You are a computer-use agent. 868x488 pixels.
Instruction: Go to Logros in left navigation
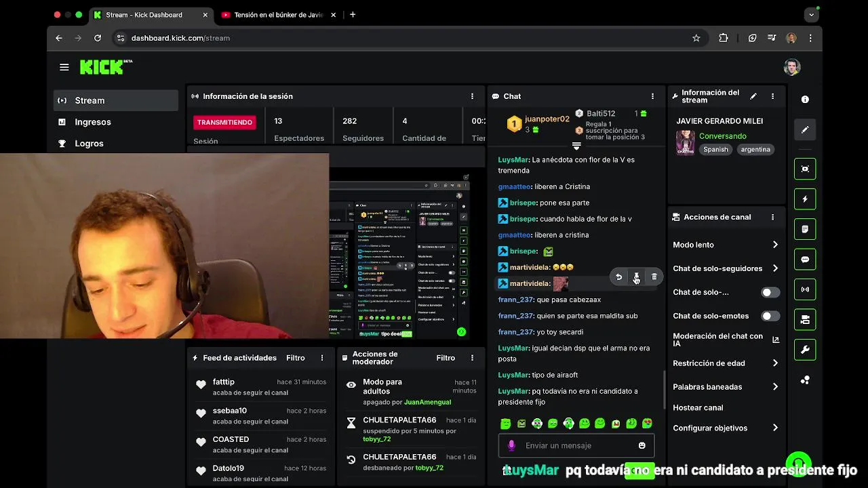click(116, 144)
